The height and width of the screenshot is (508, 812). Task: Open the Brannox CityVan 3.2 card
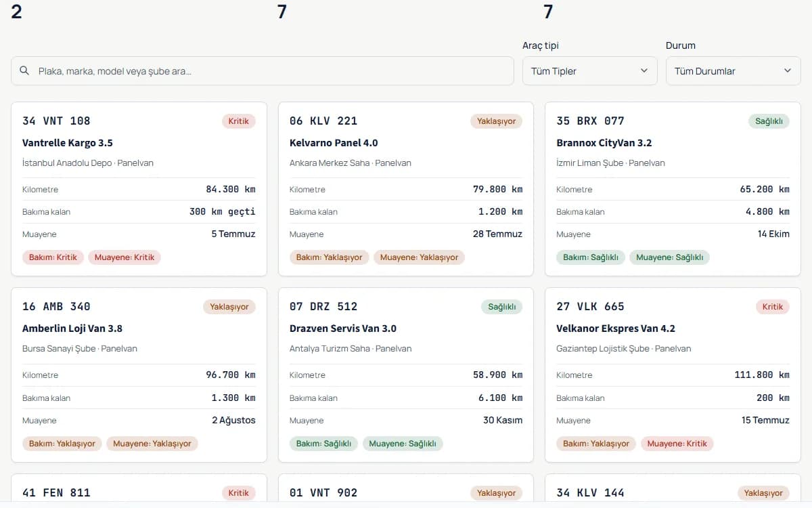pyautogui.click(x=673, y=189)
